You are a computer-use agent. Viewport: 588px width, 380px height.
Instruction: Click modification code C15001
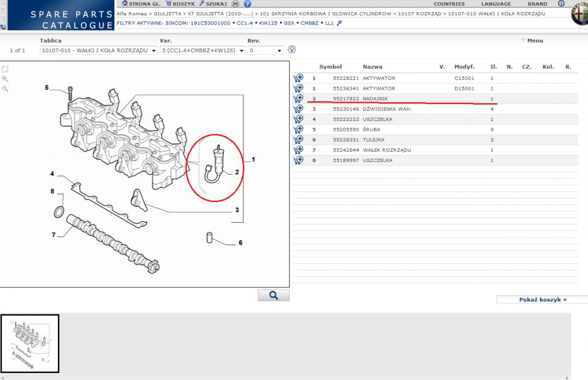[x=464, y=78]
